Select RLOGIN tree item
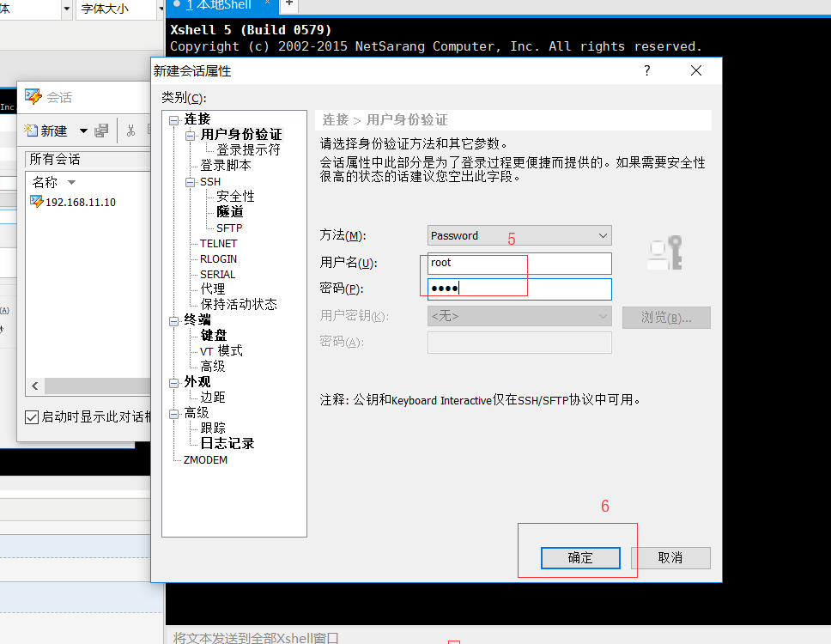831x644 pixels. (x=218, y=258)
